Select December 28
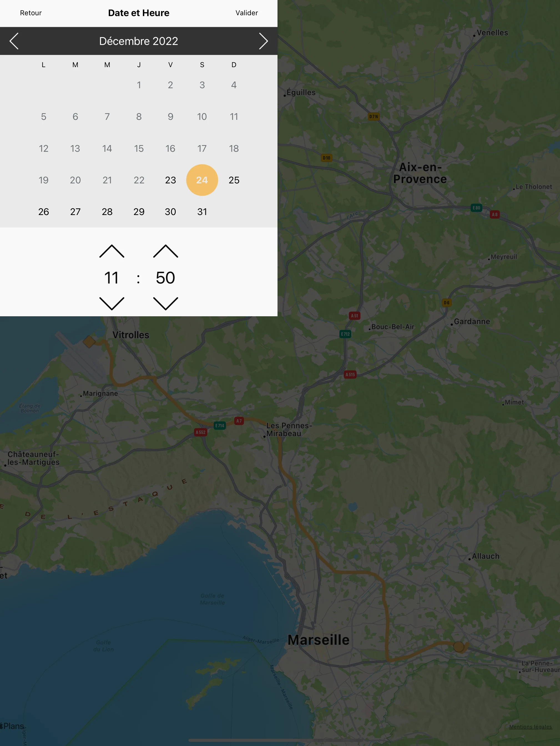 click(x=107, y=212)
